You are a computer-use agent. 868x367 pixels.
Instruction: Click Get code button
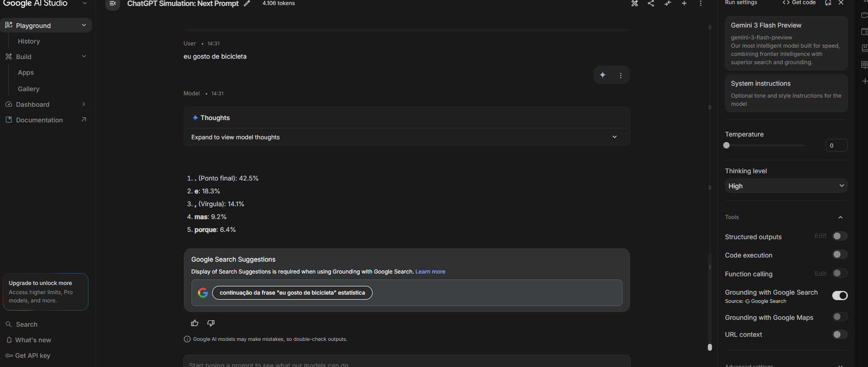(x=799, y=3)
